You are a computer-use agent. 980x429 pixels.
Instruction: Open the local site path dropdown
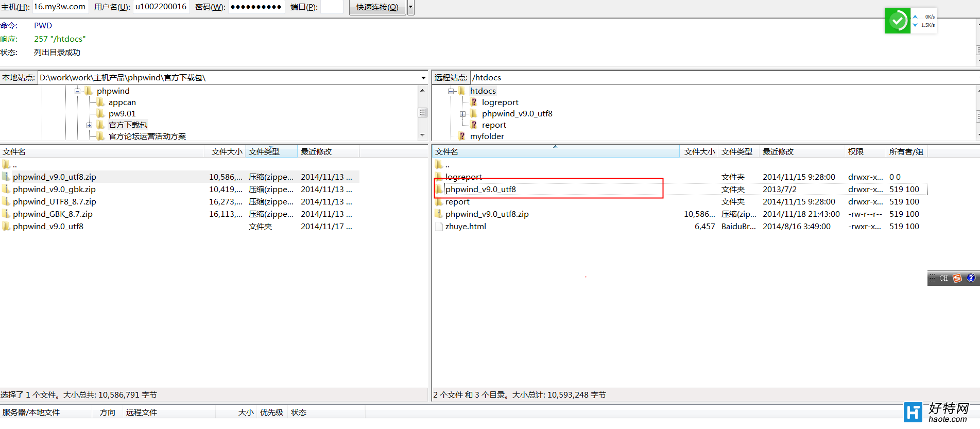[x=423, y=78]
